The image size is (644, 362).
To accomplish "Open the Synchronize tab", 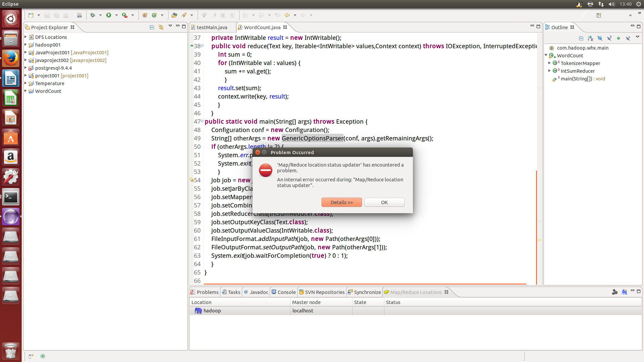I will pyautogui.click(x=364, y=292).
